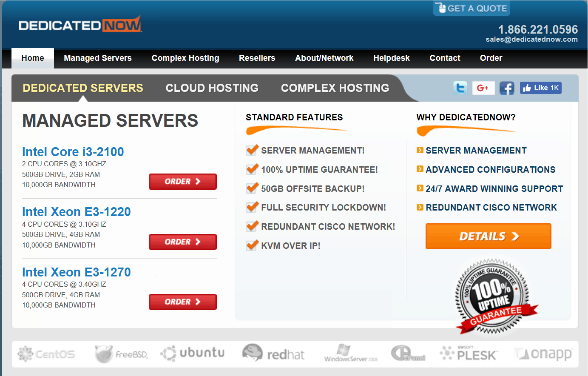Click the 1.866.221.0596 phone number
Image resolution: width=588 pixels, height=376 pixels.
click(538, 29)
